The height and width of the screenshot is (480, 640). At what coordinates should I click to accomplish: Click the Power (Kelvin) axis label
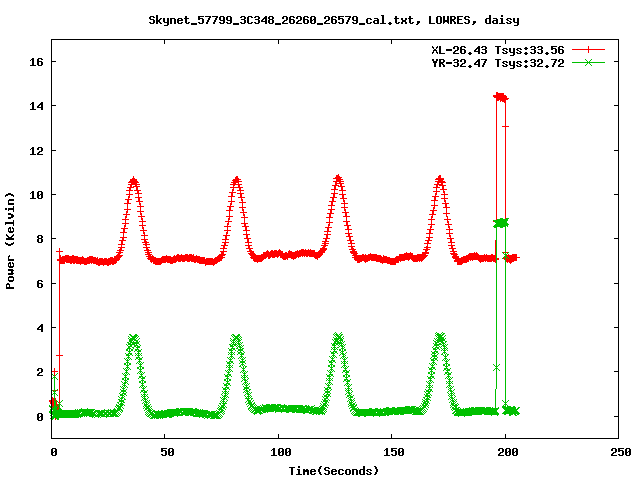click(x=10, y=241)
